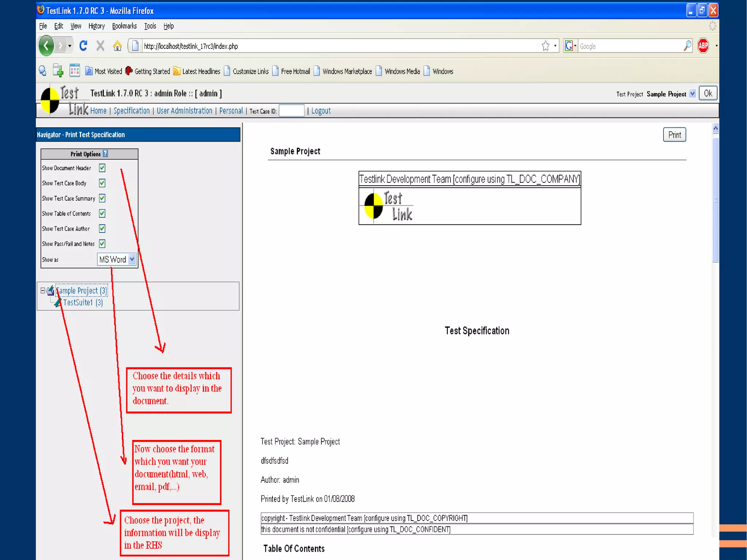
Task: Open the Personal link
Action: (x=231, y=111)
